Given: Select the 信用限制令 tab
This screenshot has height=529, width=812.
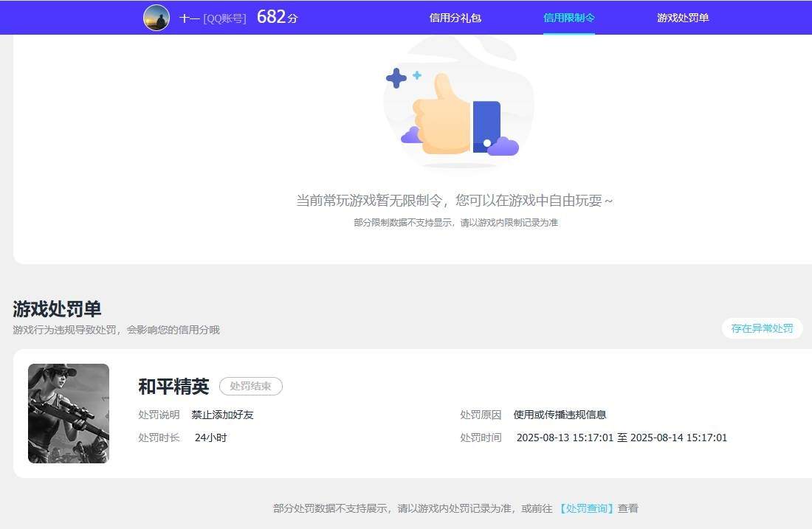Looking at the screenshot, I should [x=568, y=18].
